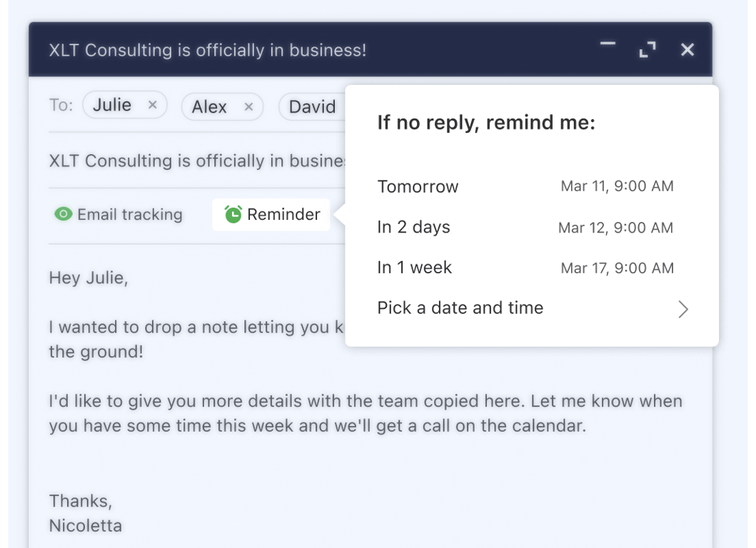This screenshot has height=548, width=756.
Task: Choose In 1 week as reminder time
Action: coord(414,268)
